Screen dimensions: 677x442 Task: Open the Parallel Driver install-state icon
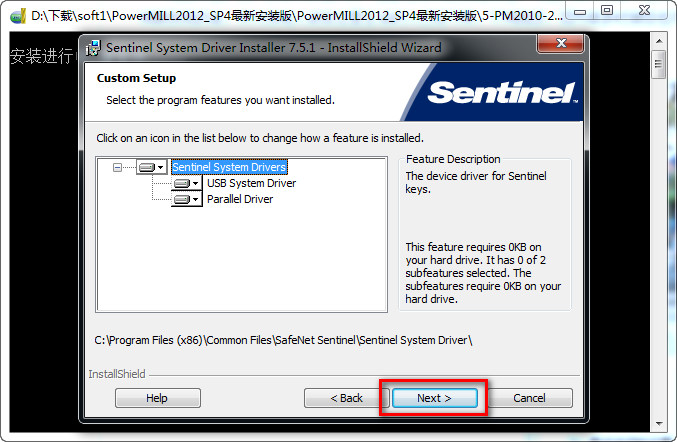click(187, 200)
